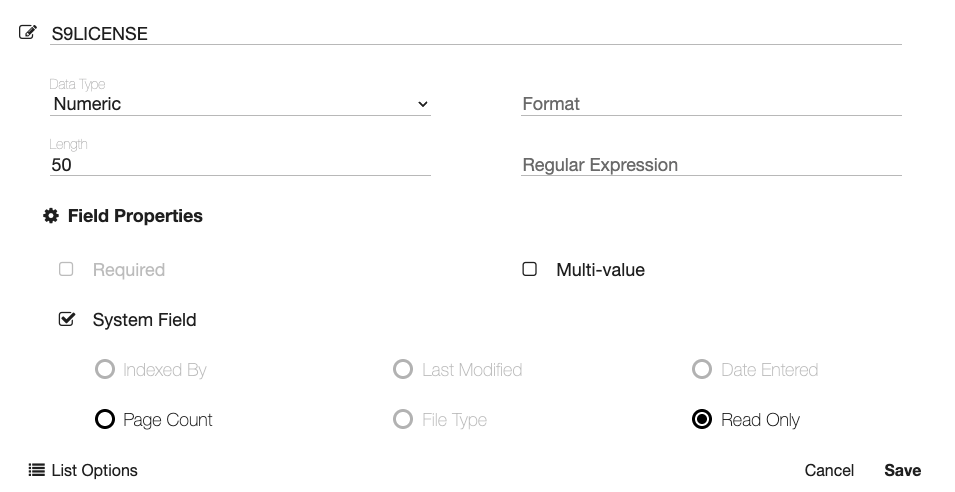This screenshot has height=492, width=955.
Task: Select the Last Modified radio option
Action: tap(403, 370)
